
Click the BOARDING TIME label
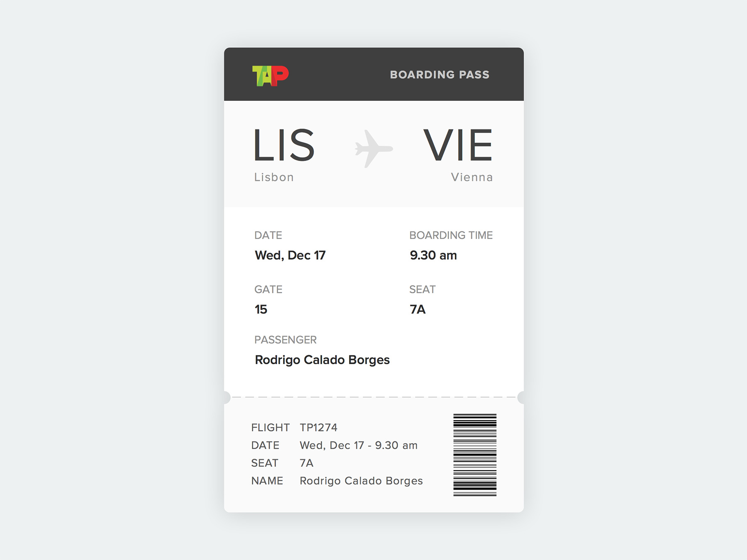(451, 235)
